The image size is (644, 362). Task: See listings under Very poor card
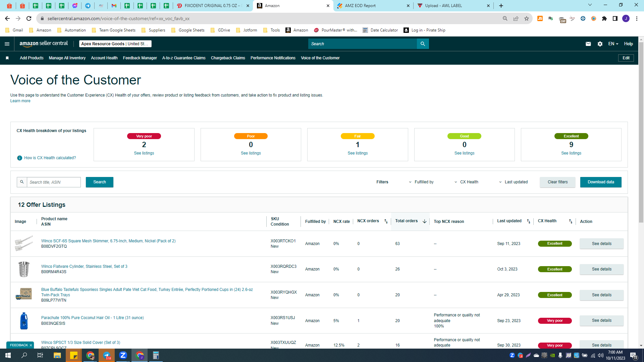[144, 153]
